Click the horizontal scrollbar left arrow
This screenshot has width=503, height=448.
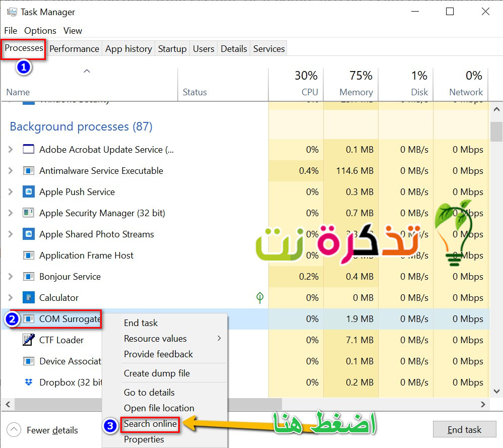8,404
